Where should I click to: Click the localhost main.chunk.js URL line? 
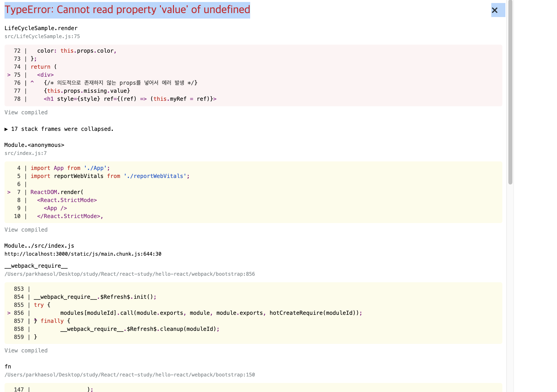(x=83, y=254)
